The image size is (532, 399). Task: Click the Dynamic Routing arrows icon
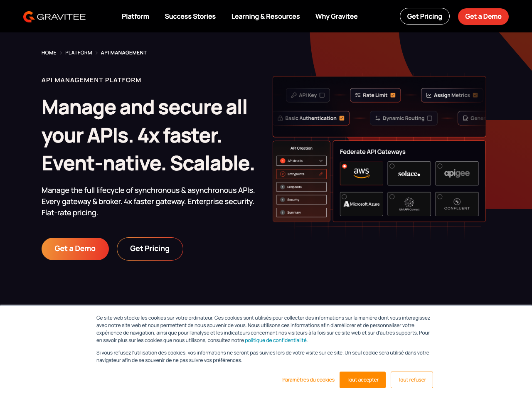pos(377,118)
